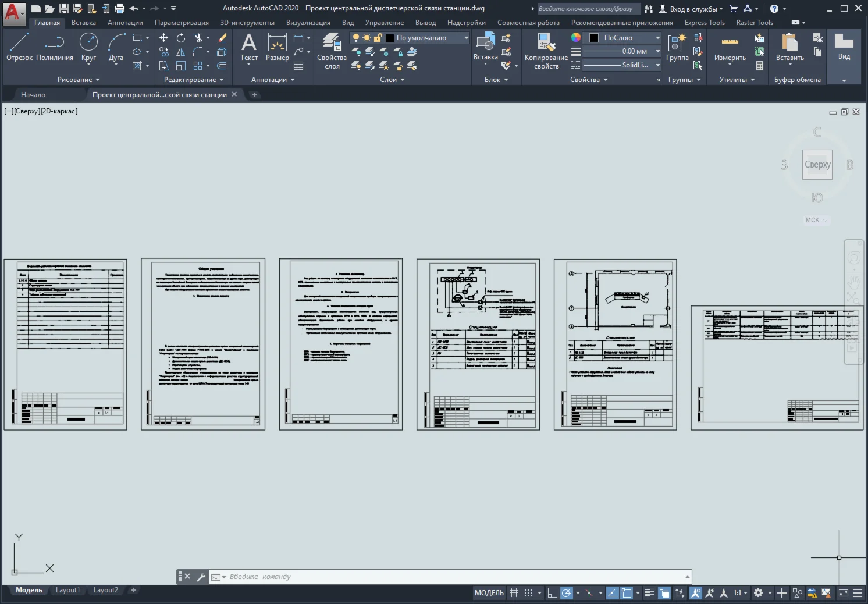Click the object color wheel icon
The image size is (868, 604).
point(576,37)
